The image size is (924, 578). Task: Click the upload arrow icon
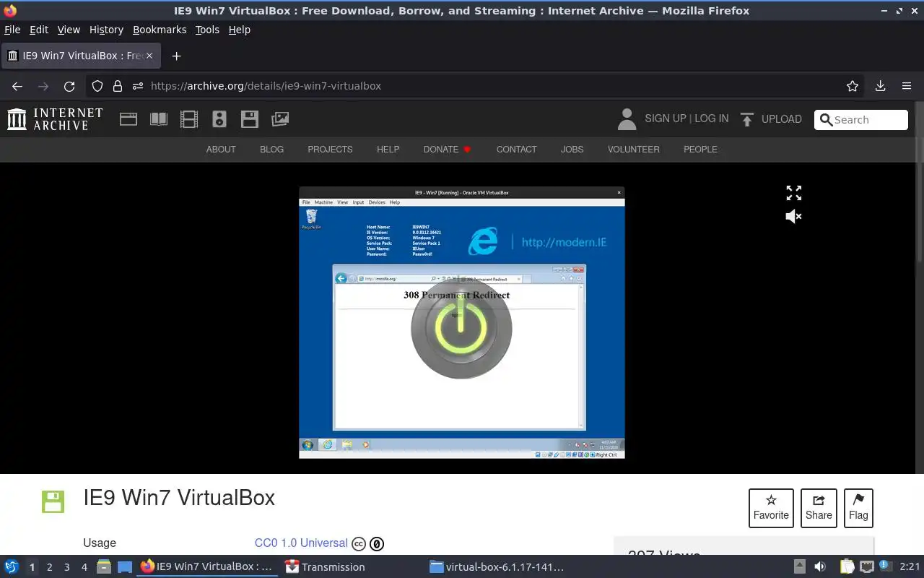(747, 119)
